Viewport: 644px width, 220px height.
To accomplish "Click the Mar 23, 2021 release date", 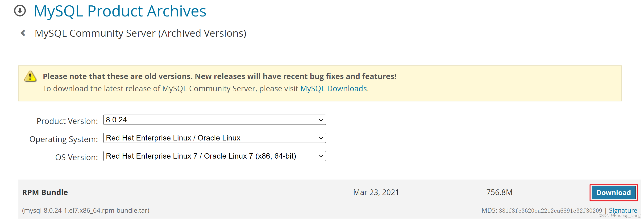I will click(x=376, y=192).
